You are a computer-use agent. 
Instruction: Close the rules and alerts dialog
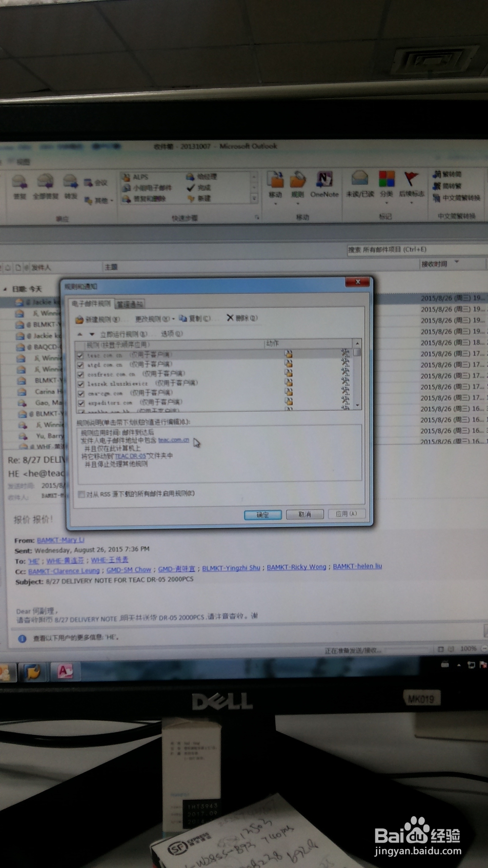tap(358, 282)
